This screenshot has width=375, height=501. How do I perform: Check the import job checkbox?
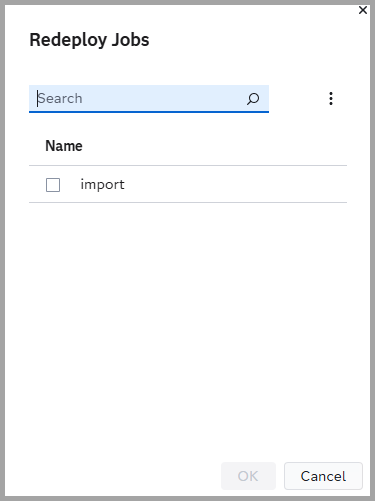(53, 185)
